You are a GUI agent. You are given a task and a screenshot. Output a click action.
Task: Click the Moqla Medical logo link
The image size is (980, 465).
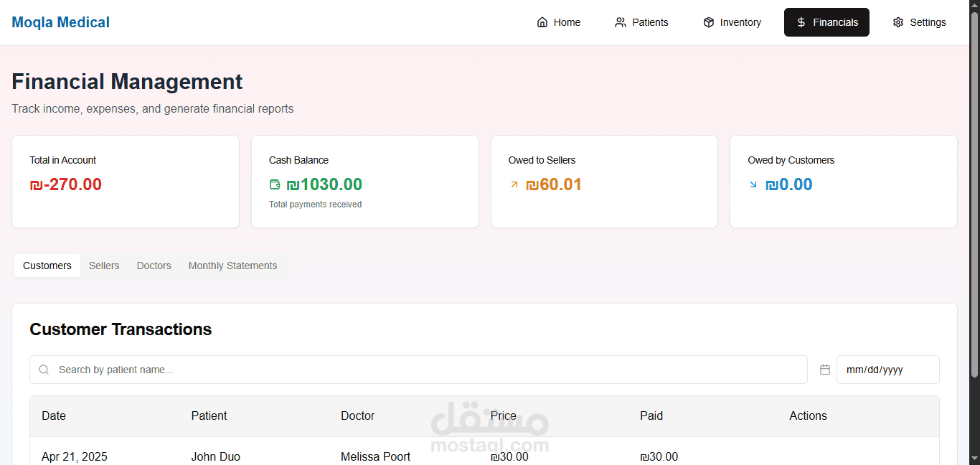pyautogui.click(x=61, y=22)
